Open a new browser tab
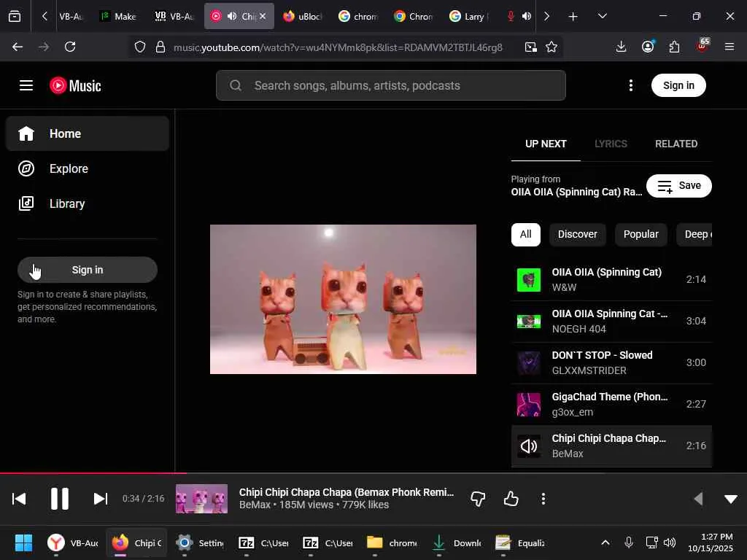Viewport: 747px width, 560px height. 573,17
